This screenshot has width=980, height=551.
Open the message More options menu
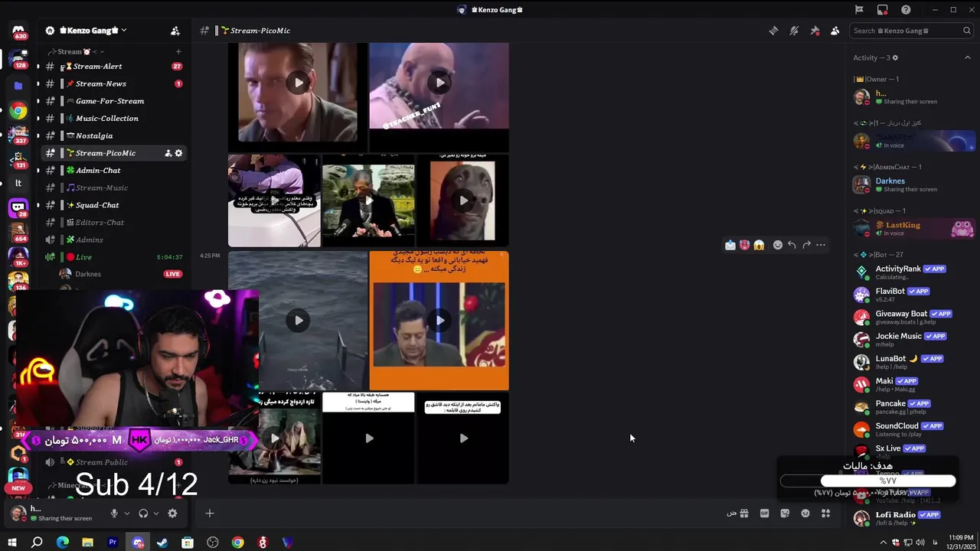(x=821, y=245)
